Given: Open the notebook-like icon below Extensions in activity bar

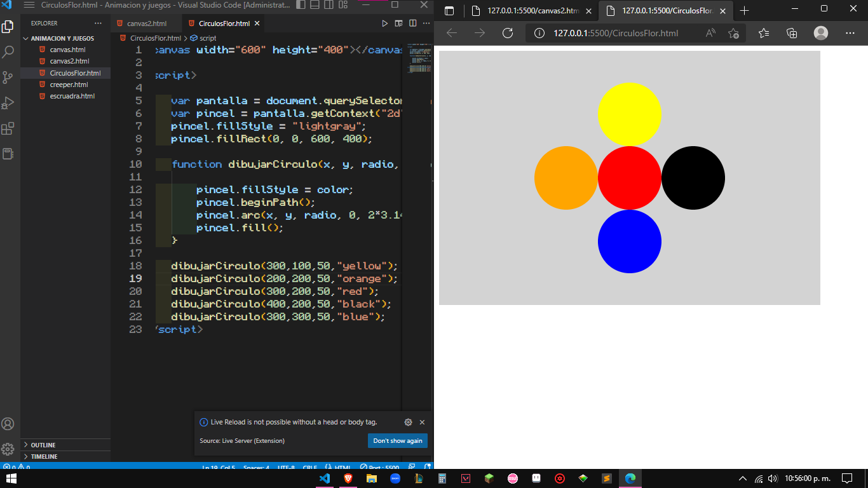Looking at the screenshot, I should click(x=8, y=154).
